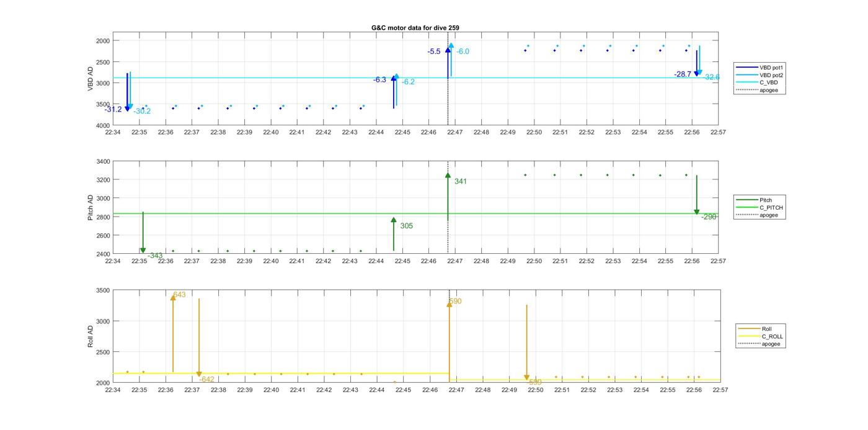Click the '-642' roll arrow label

point(207,380)
